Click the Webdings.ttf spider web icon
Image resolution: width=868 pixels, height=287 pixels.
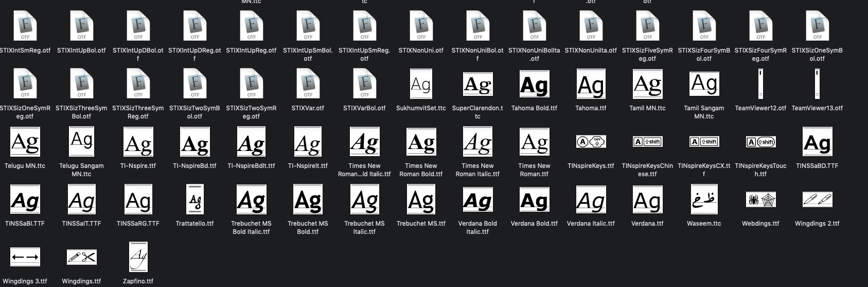tap(760, 199)
